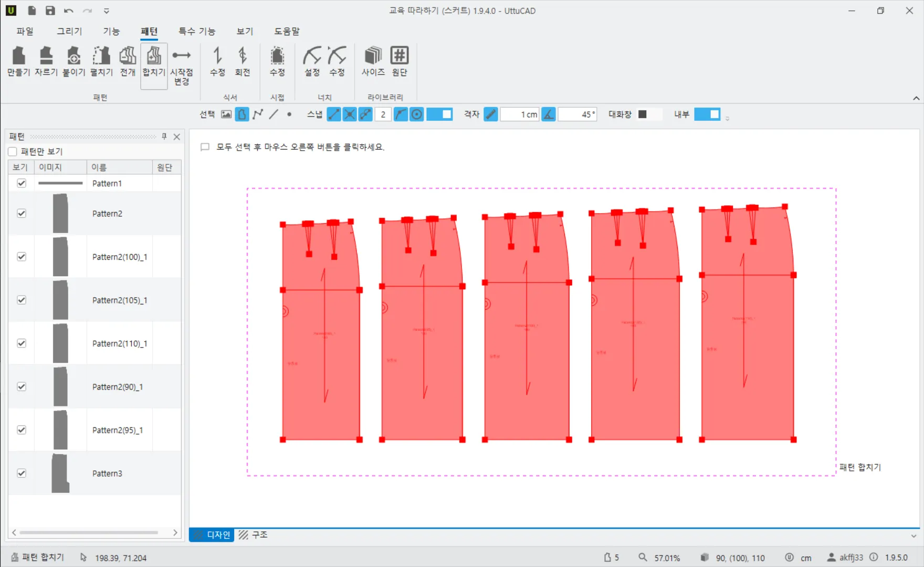Switch the 스냅 snap toggle

click(x=439, y=114)
